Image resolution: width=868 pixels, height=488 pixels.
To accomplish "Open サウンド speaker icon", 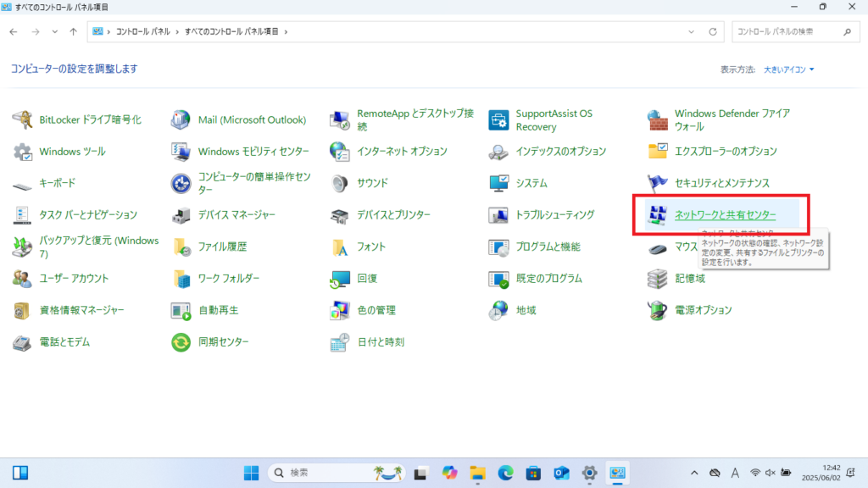I will (x=339, y=183).
